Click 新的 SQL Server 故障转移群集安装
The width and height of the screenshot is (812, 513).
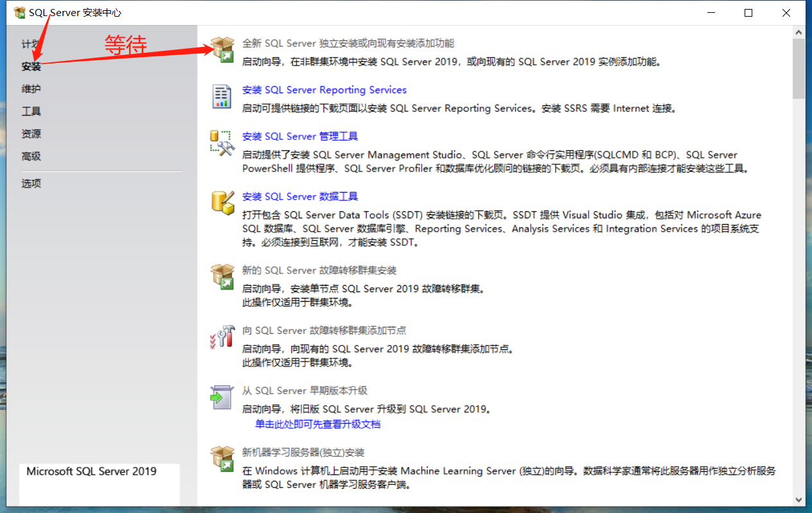pos(319,270)
